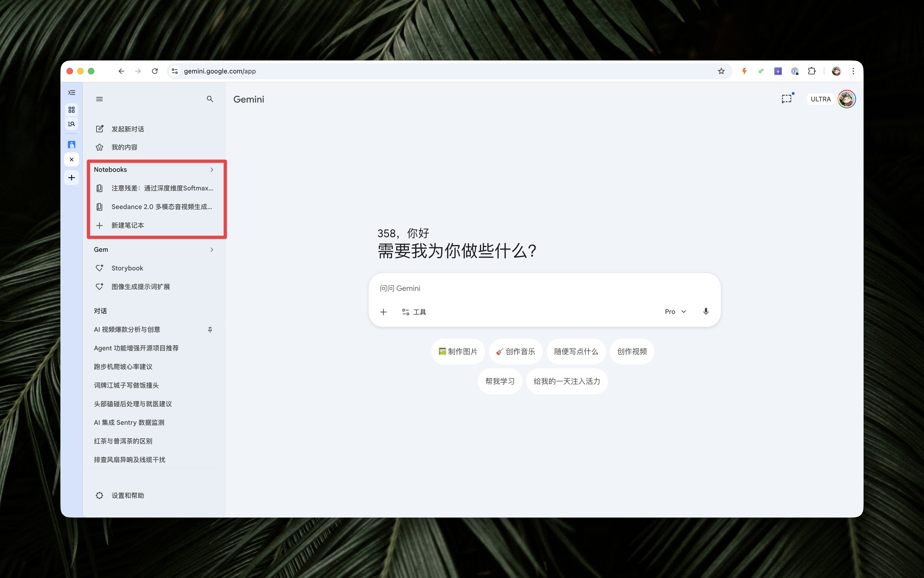Click the microphone voice input icon
The height and width of the screenshot is (578, 924).
pos(706,312)
